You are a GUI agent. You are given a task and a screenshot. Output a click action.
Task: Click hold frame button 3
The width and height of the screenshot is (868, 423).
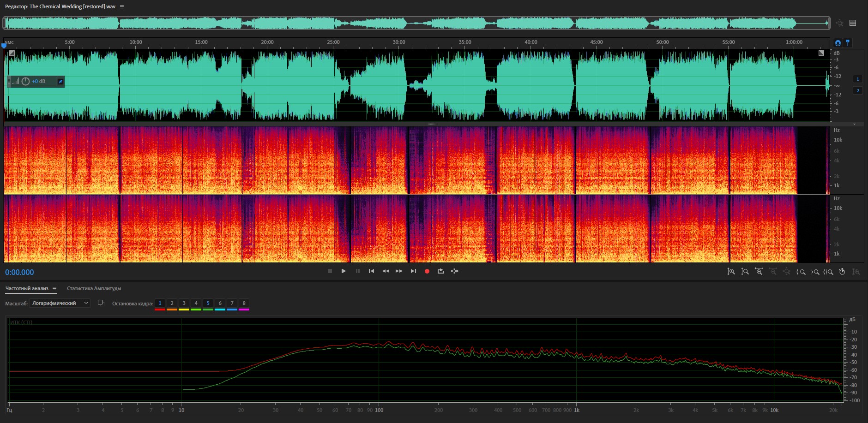point(184,303)
